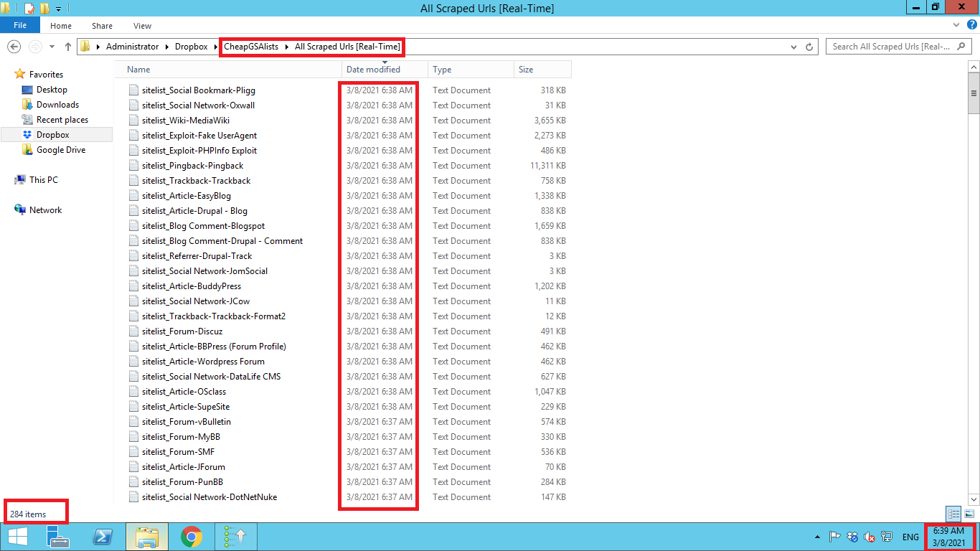Switch to the Home ribbon tab
Screen dimensions: 980x551
tap(61, 26)
